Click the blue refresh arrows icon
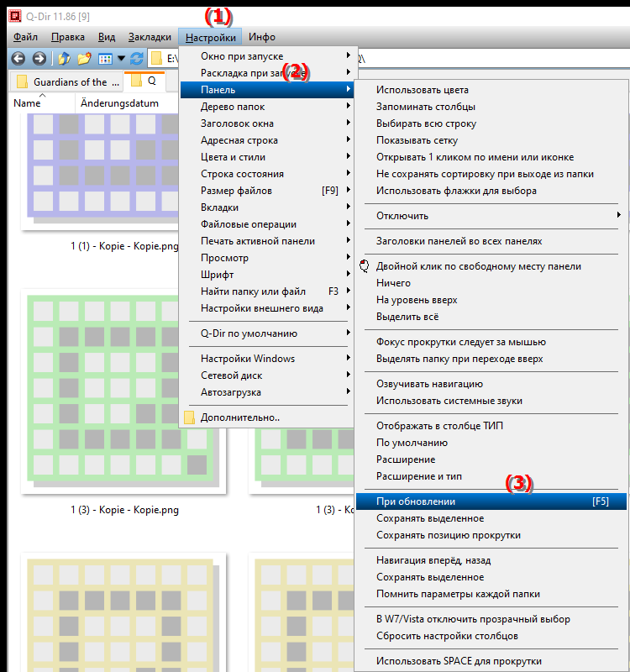Viewport: 630px width, 672px height. [136, 59]
